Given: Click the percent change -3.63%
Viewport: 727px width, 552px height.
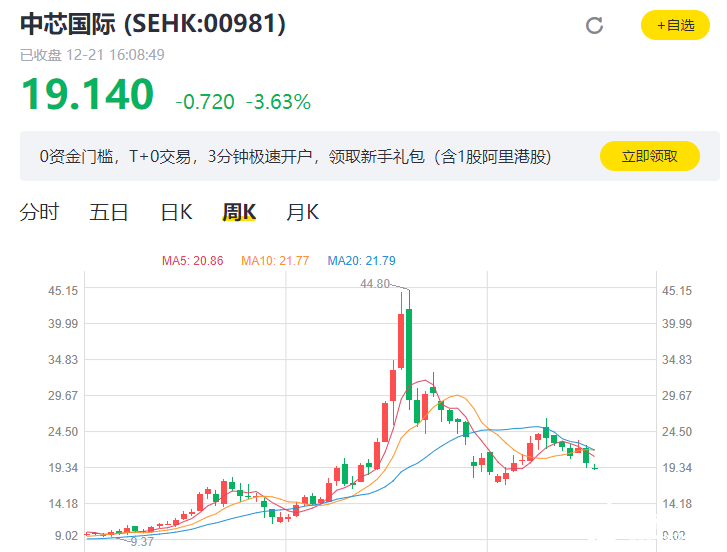Looking at the screenshot, I should pyautogui.click(x=278, y=102).
